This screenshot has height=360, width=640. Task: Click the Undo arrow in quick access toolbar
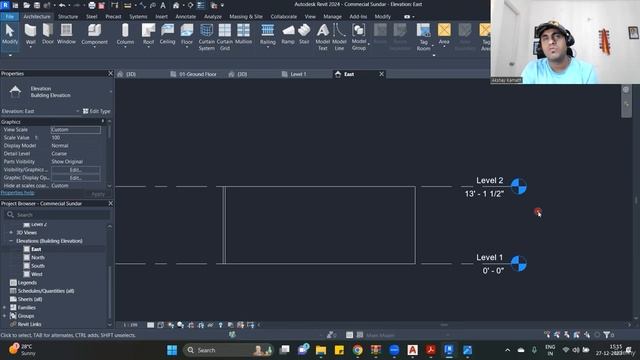[x=62, y=5]
